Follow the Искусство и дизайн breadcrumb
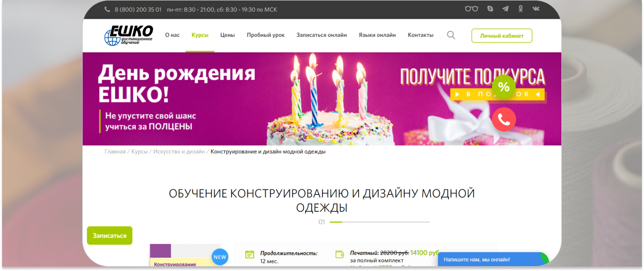The height and width of the screenshot is (271, 644). pos(179,152)
